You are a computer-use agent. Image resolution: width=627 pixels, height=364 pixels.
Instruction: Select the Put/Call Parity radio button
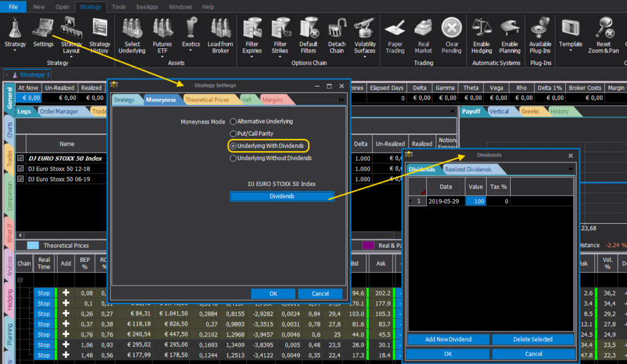click(x=233, y=133)
